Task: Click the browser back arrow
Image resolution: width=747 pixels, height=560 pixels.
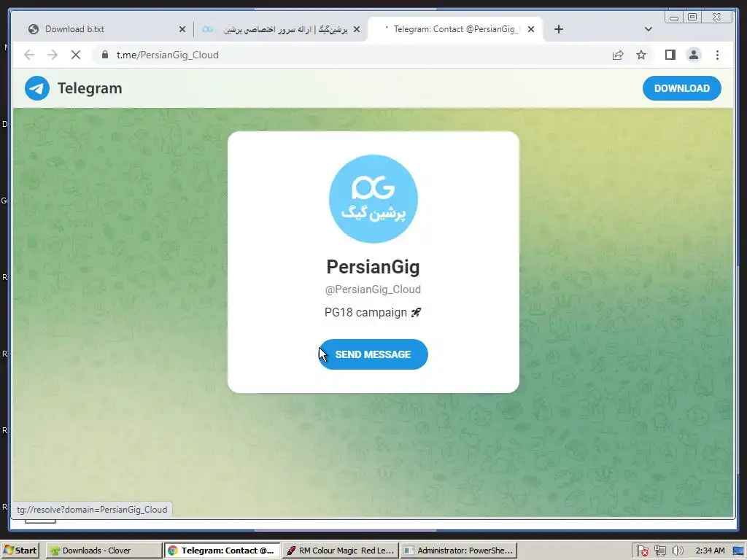Action: [x=29, y=55]
